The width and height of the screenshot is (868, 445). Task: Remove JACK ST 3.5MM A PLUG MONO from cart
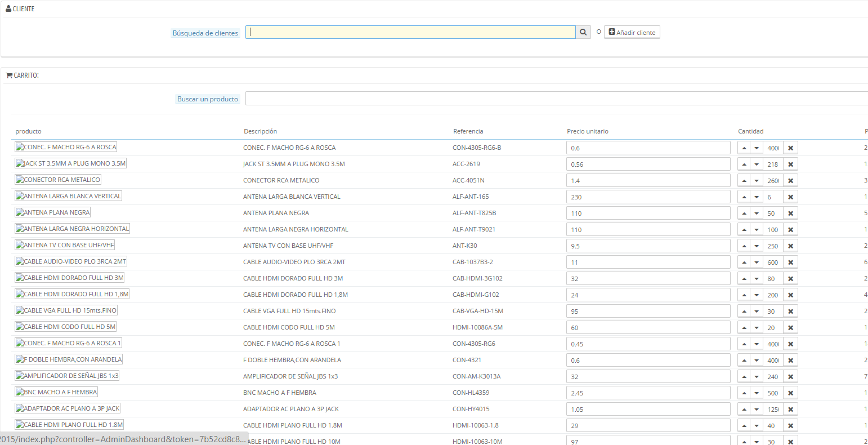click(790, 164)
